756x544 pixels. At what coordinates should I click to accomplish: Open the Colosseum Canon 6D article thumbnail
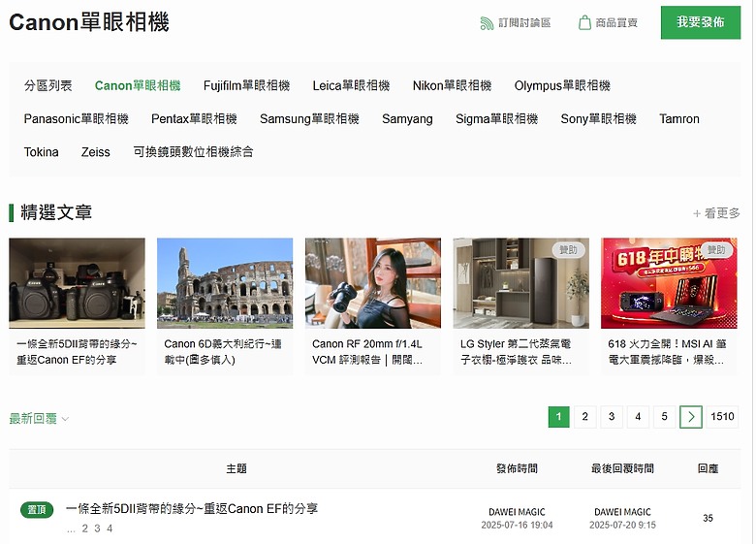[225, 283]
